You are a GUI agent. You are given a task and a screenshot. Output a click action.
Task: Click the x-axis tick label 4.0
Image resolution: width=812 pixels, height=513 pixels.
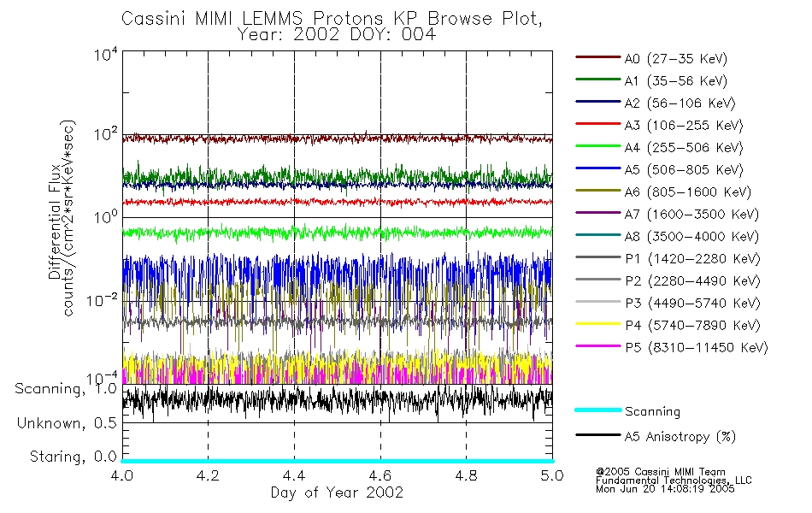[122, 475]
